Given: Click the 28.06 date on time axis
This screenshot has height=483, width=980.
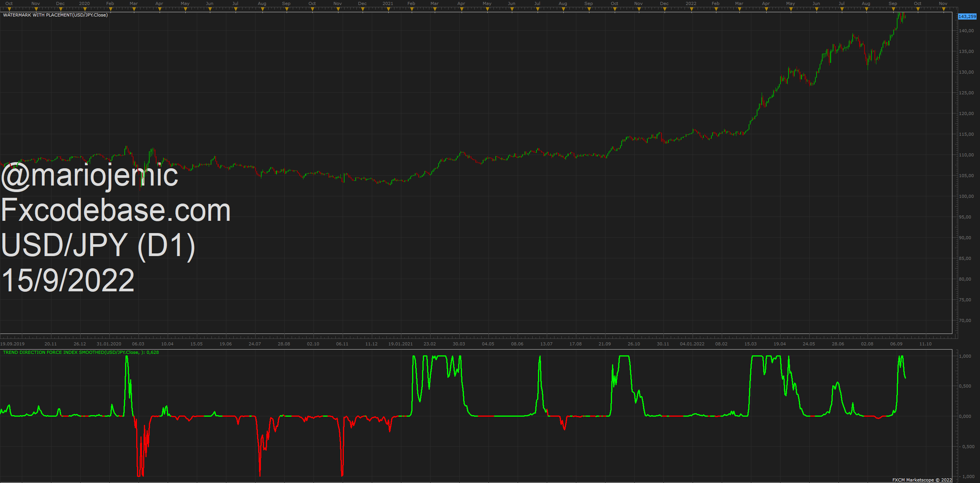Looking at the screenshot, I should point(838,344).
